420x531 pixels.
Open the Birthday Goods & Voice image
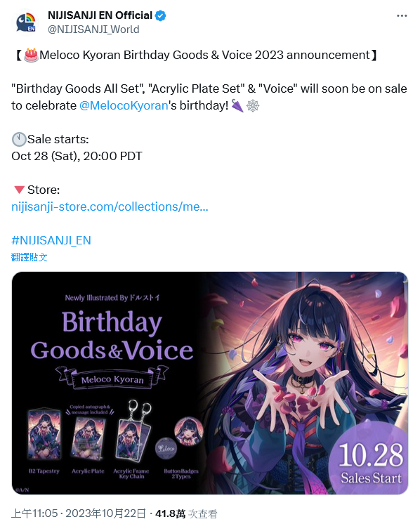coord(210,383)
